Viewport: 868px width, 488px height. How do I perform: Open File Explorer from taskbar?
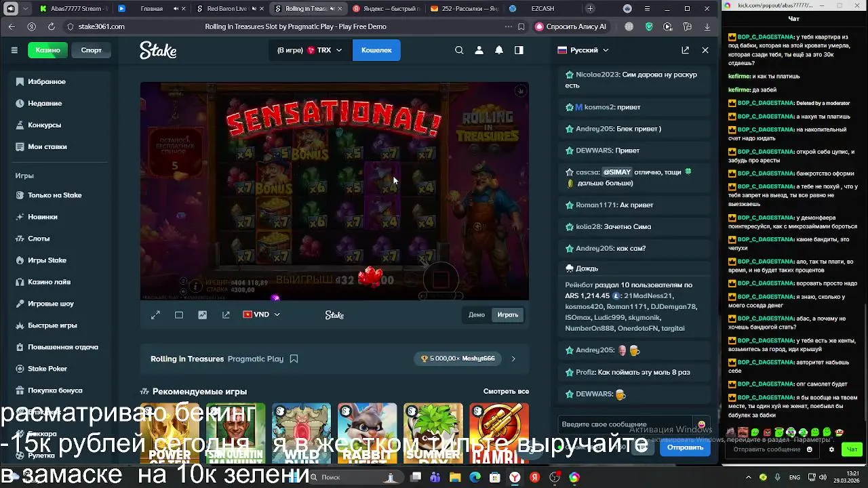coord(455,477)
